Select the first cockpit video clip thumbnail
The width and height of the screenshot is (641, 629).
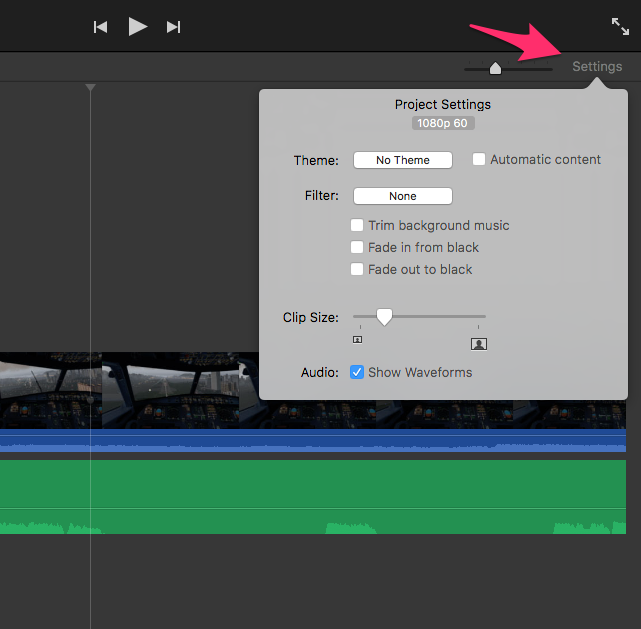(51, 390)
